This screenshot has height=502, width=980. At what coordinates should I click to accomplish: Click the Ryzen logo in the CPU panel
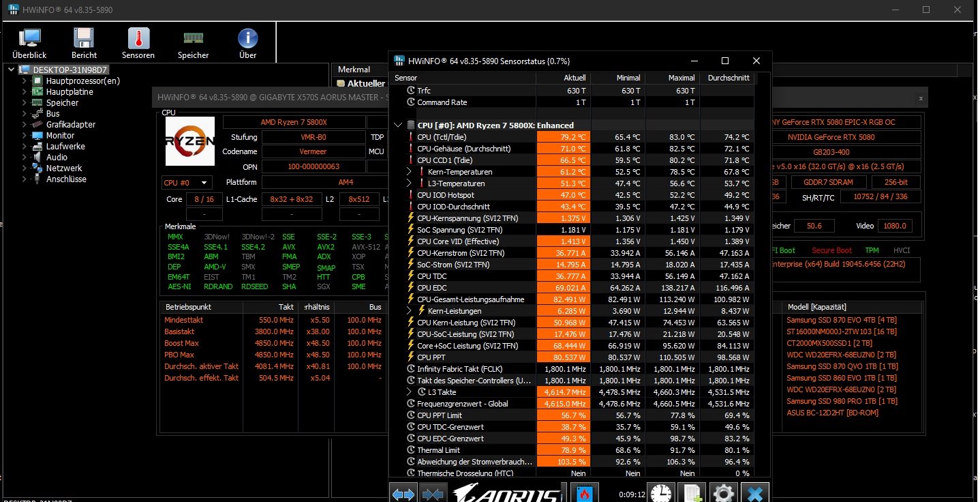tap(190, 141)
